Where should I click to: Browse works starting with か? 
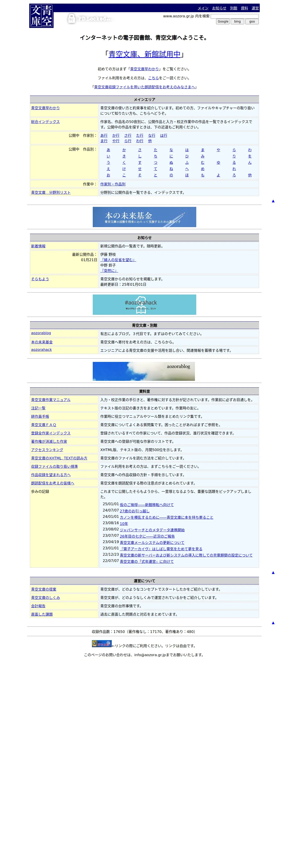pos(124,150)
